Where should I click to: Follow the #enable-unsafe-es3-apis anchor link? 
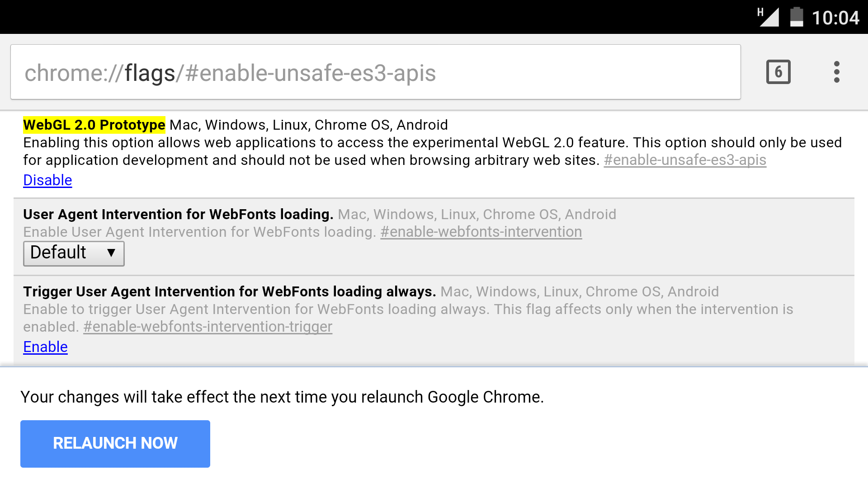[685, 160]
